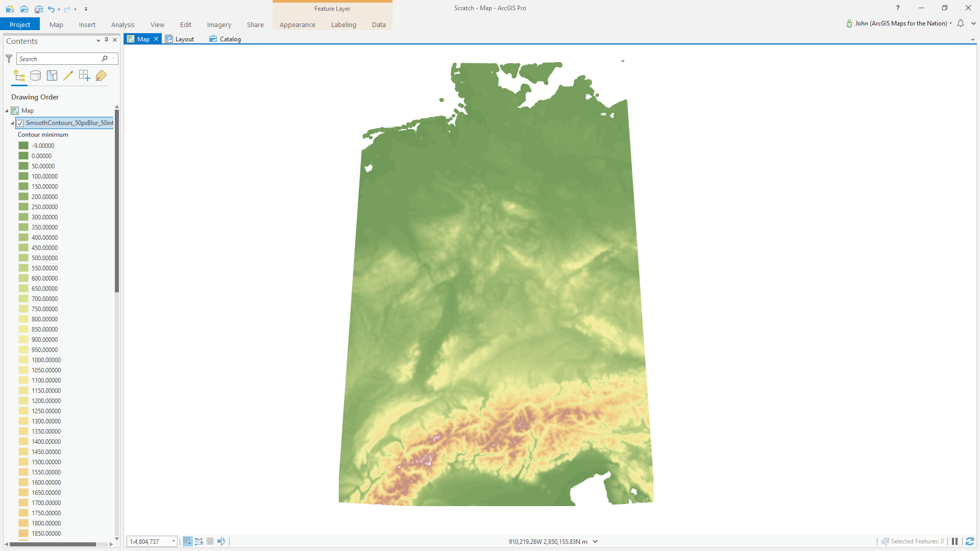This screenshot has height=551, width=980.
Task: Toggle the grid in status bar
Action: tap(210, 541)
